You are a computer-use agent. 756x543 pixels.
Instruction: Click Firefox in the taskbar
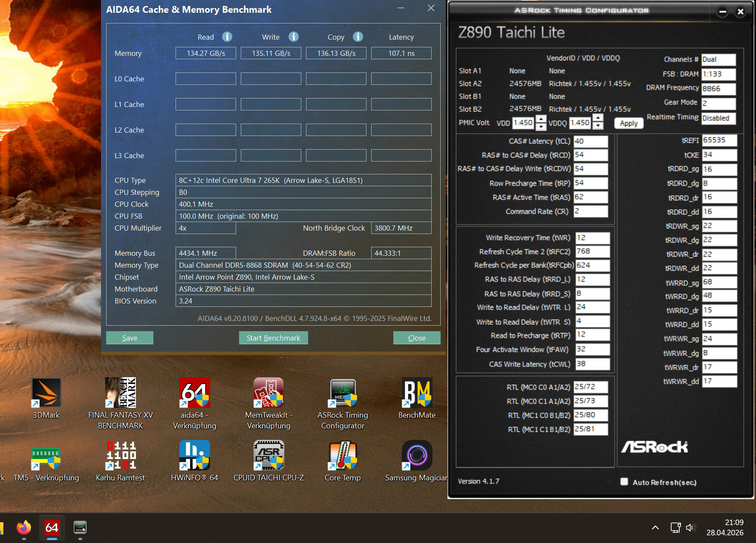[24, 528]
